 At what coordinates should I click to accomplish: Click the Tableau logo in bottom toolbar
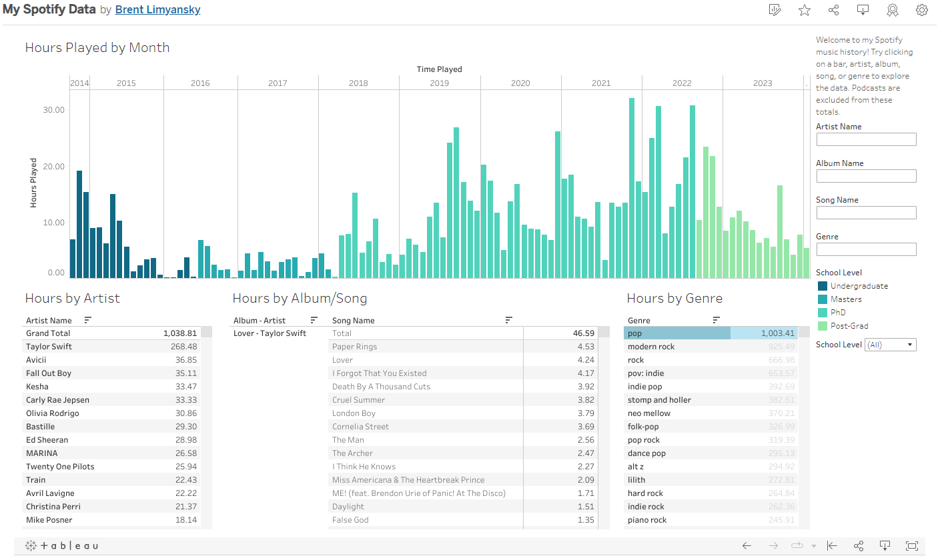(61, 545)
